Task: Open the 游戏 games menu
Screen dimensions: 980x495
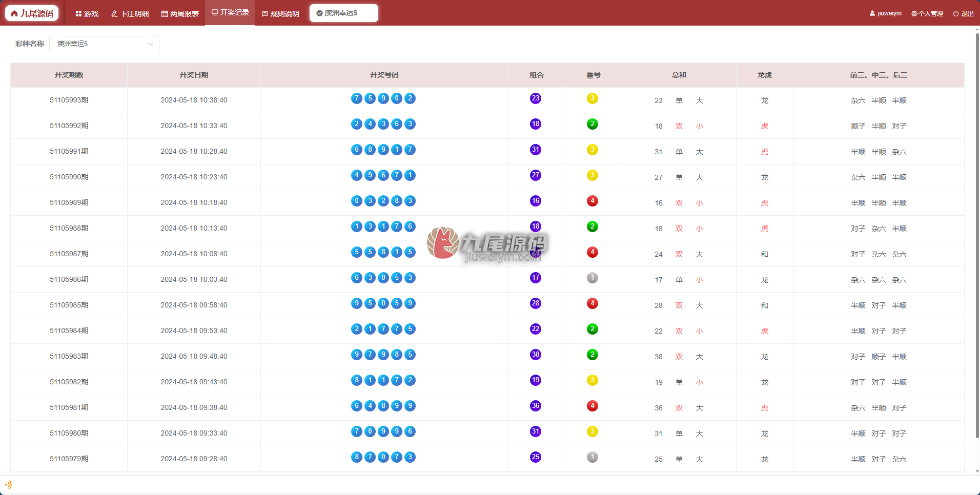Action: pos(87,14)
